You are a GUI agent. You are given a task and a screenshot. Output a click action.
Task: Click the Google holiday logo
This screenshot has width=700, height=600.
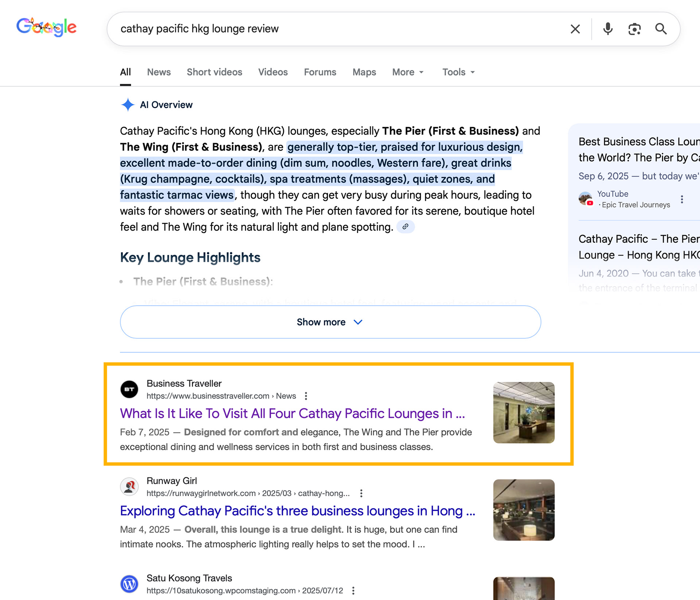[46, 27]
